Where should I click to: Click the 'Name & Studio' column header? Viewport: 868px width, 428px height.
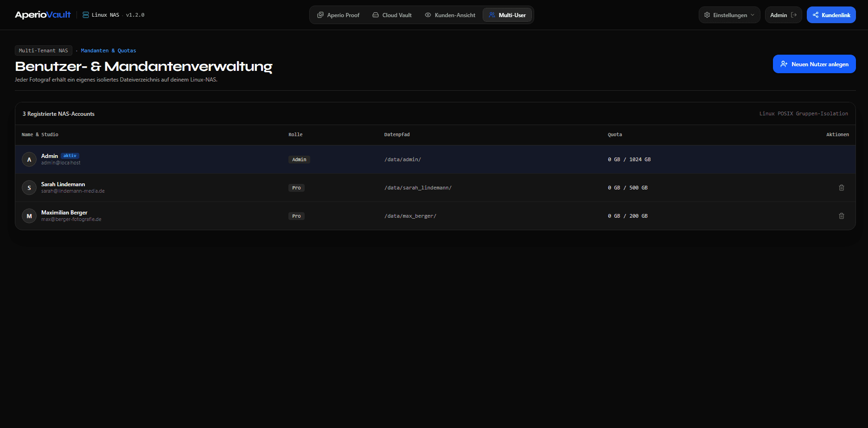40,134
